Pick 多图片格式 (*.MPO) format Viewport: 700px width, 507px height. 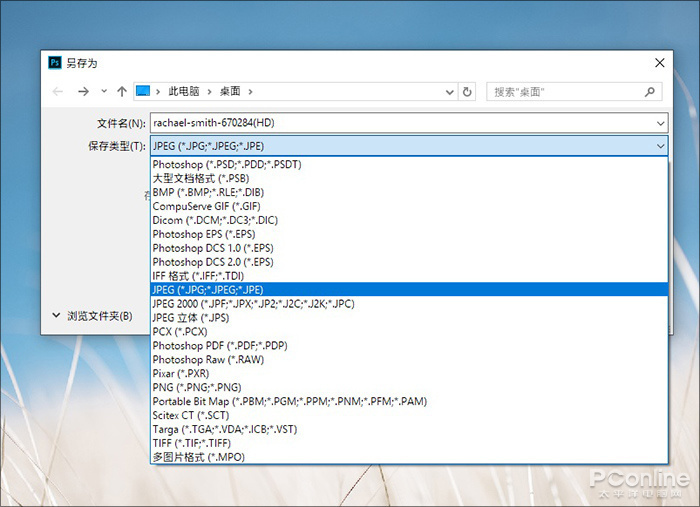point(409,457)
